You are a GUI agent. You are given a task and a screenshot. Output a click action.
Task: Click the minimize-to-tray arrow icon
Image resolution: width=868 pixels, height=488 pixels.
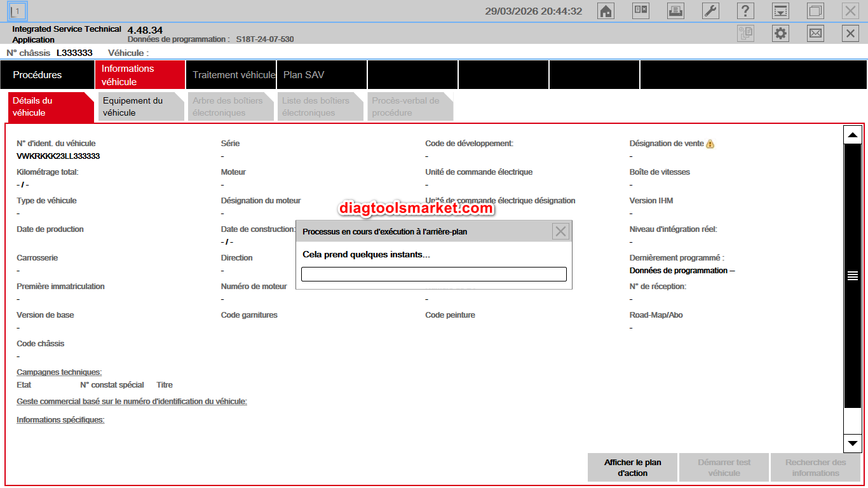click(780, 11)
